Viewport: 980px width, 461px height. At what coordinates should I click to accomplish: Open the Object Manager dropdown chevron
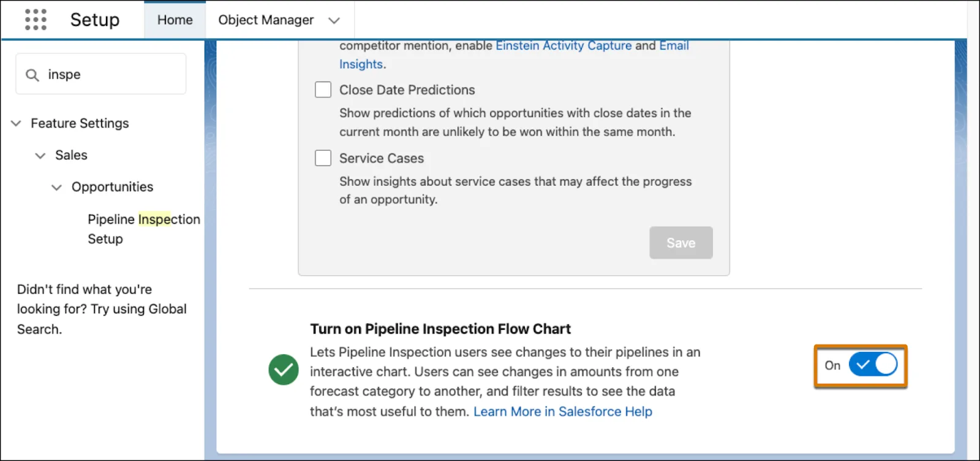pos(334,20)
